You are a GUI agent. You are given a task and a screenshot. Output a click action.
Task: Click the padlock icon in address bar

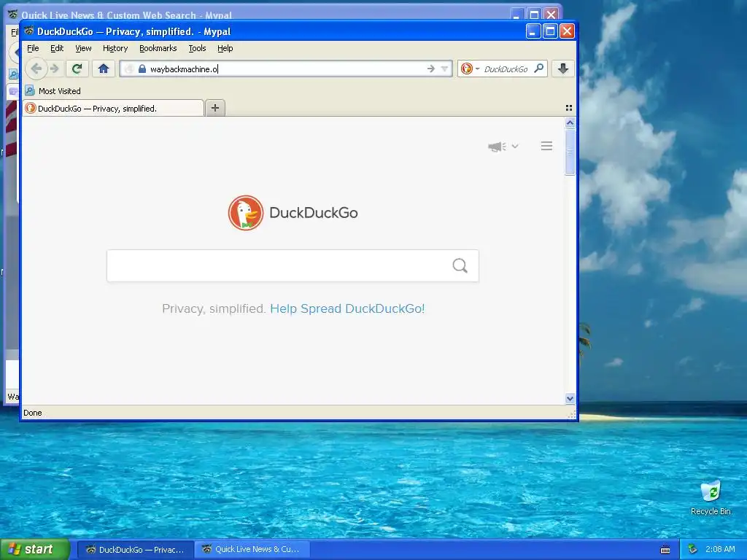tap(142, 69)
